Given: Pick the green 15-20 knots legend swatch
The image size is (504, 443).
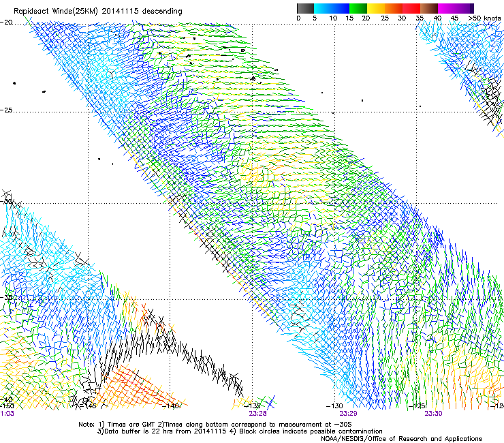Looking at the screenshot, I should (x=358, y=8).
